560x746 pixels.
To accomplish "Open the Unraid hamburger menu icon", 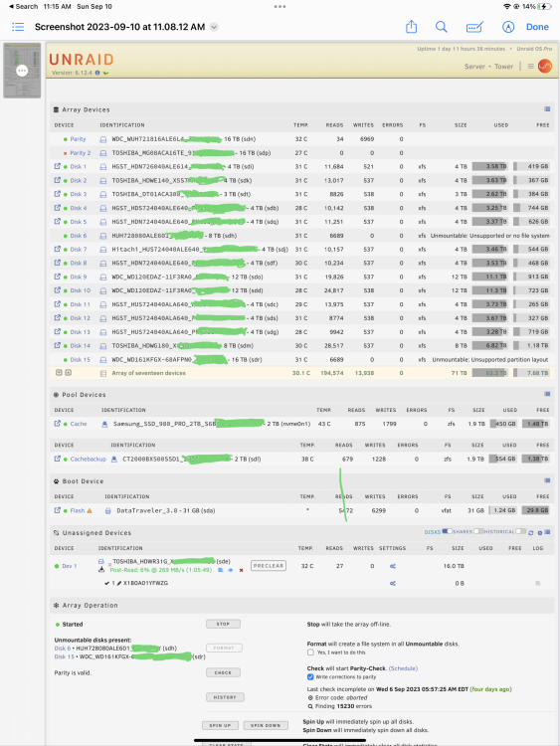I will [x=530, y=66].
